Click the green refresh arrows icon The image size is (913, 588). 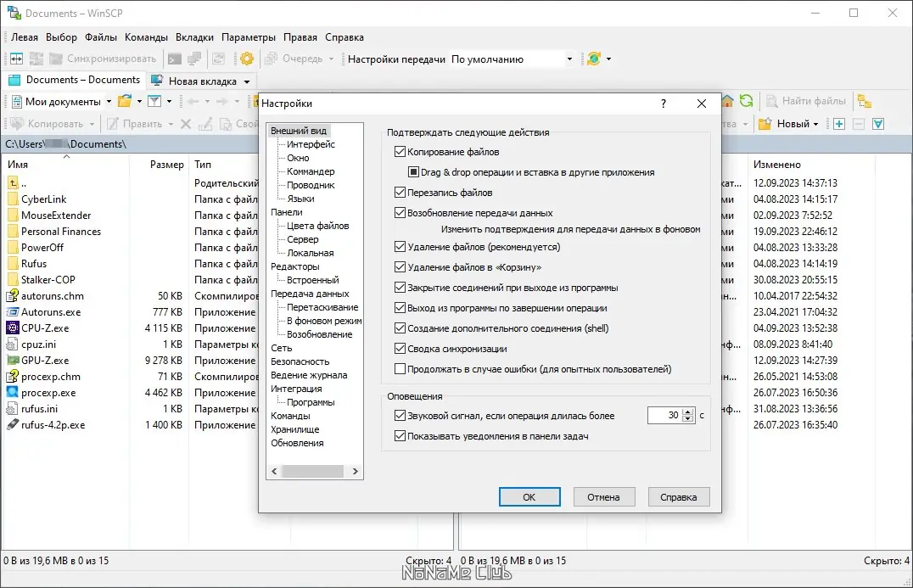coord(747,101)
